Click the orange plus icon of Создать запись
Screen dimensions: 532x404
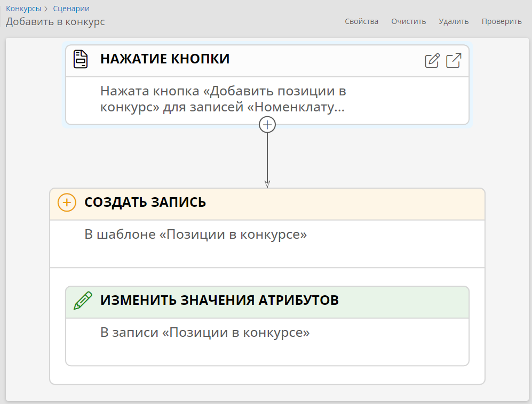67,203
